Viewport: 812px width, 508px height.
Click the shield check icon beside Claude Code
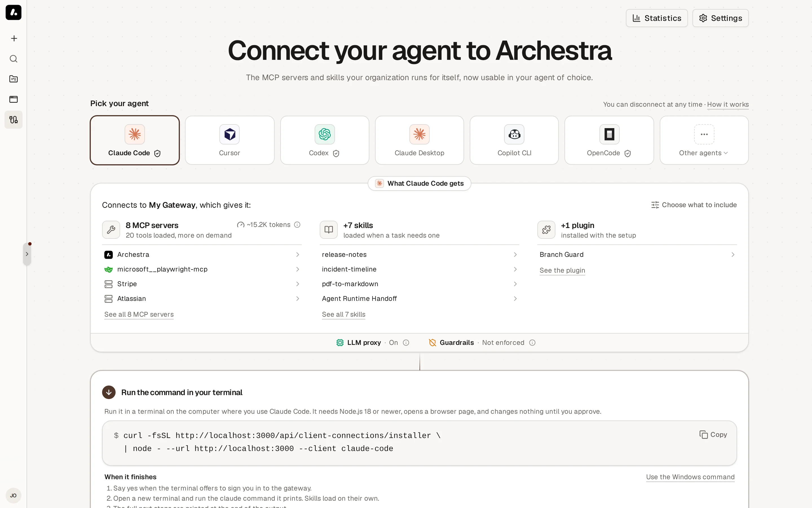pos(157,154)
